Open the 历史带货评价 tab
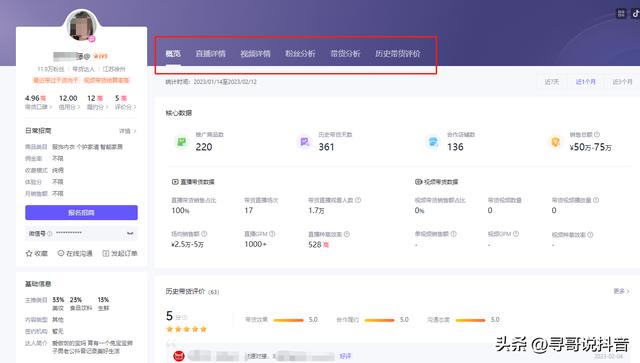640x363 pixels. click(398, 53)
